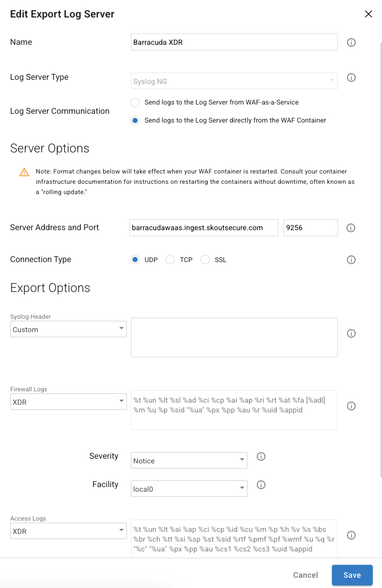Show info for Connection Type

coord(351,260)
